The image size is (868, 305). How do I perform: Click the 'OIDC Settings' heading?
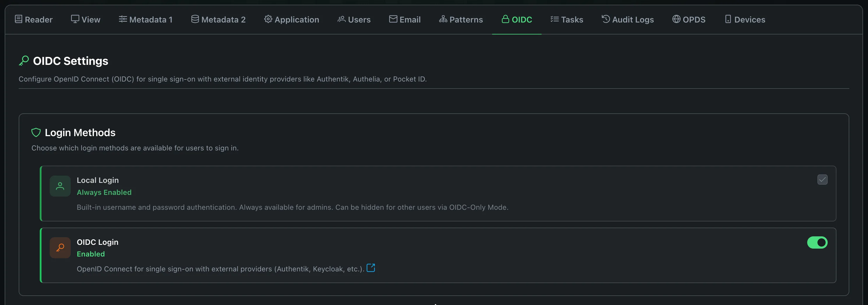coord(70,61)
